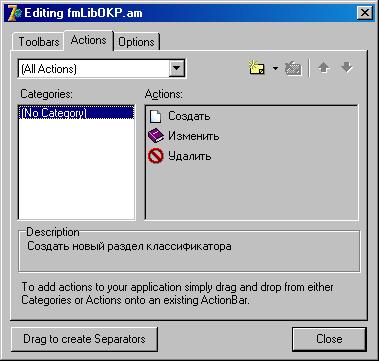Click the Close button
The height and width of the screenshot is (361, 379).
point(329,339)
